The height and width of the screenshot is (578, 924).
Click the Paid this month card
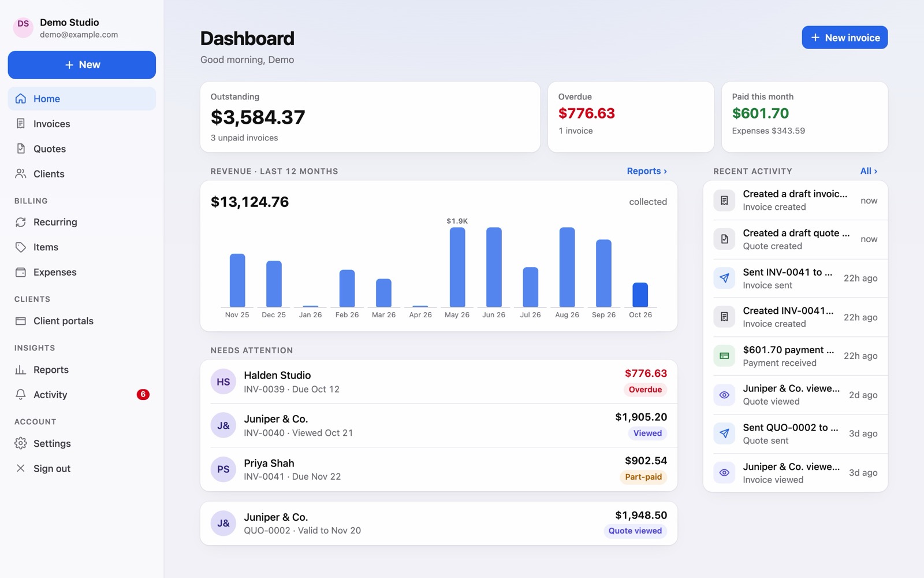tap(804, 117)
